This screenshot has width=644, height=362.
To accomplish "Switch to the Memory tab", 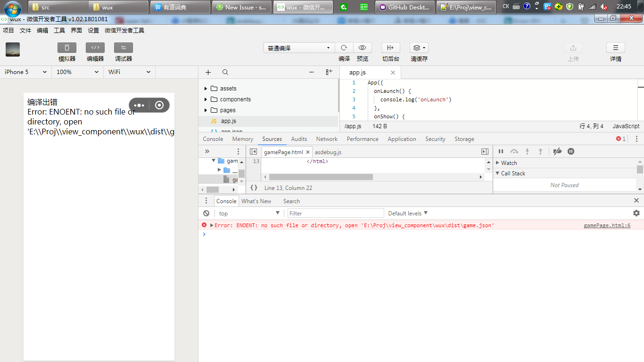I will coord(243,139).
